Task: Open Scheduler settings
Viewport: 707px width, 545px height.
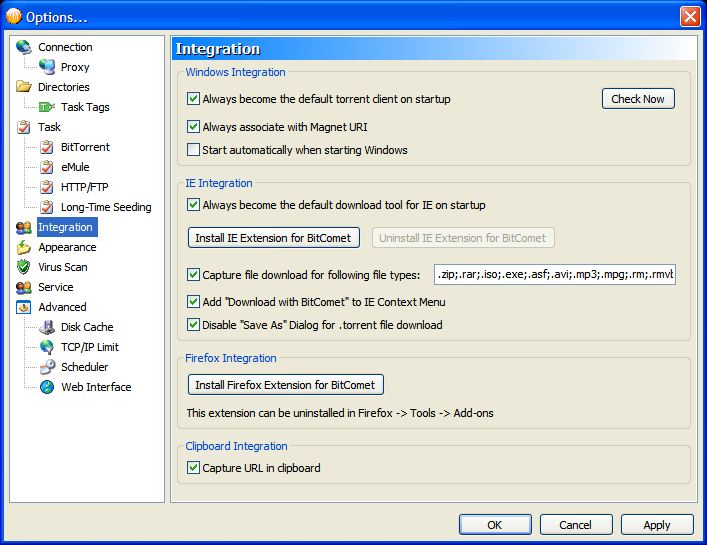Action: pyautogui.click(x=84, y=367)
